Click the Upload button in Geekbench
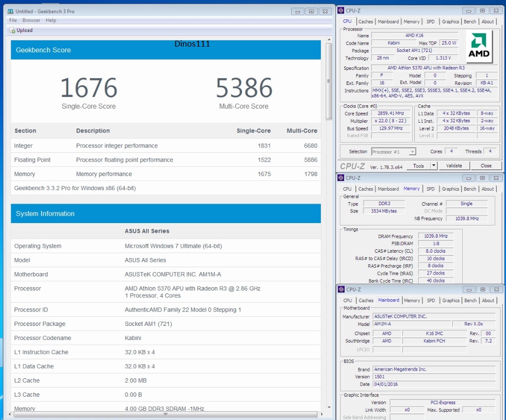The image size is (506, 420). [21, 31]
